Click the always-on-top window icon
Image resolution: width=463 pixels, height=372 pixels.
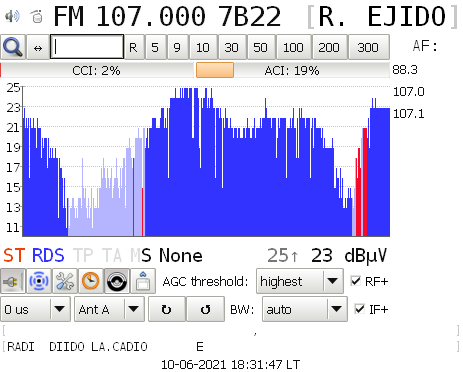(143, 281)
